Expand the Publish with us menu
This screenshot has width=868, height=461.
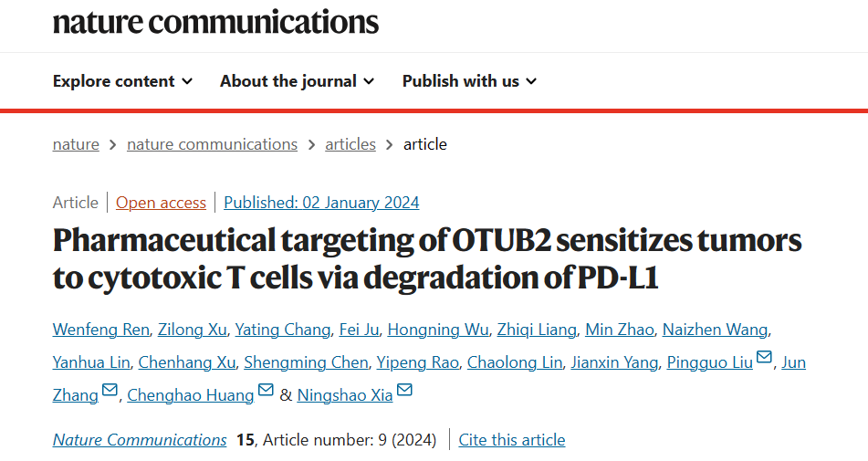[x=469, y=81]
